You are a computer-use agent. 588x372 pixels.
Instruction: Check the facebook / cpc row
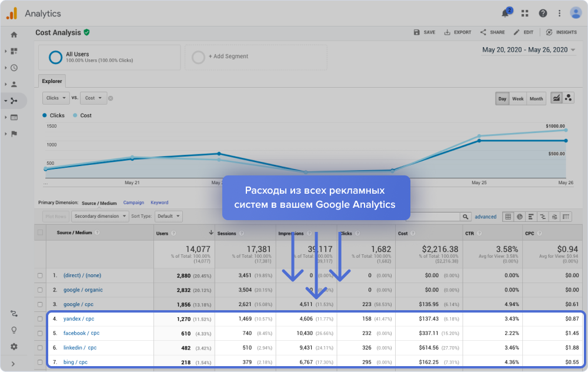click(x=40, y=333)
